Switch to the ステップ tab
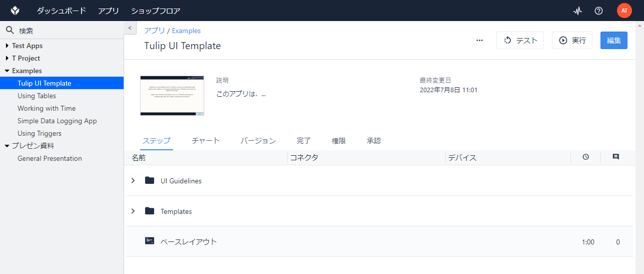 point(157,141)
